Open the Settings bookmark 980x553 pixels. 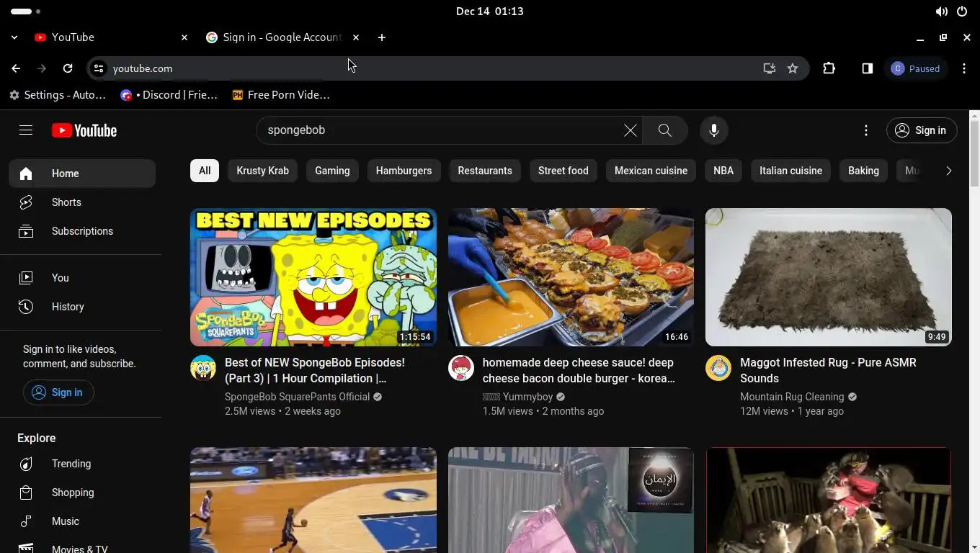tap(58, 95)
